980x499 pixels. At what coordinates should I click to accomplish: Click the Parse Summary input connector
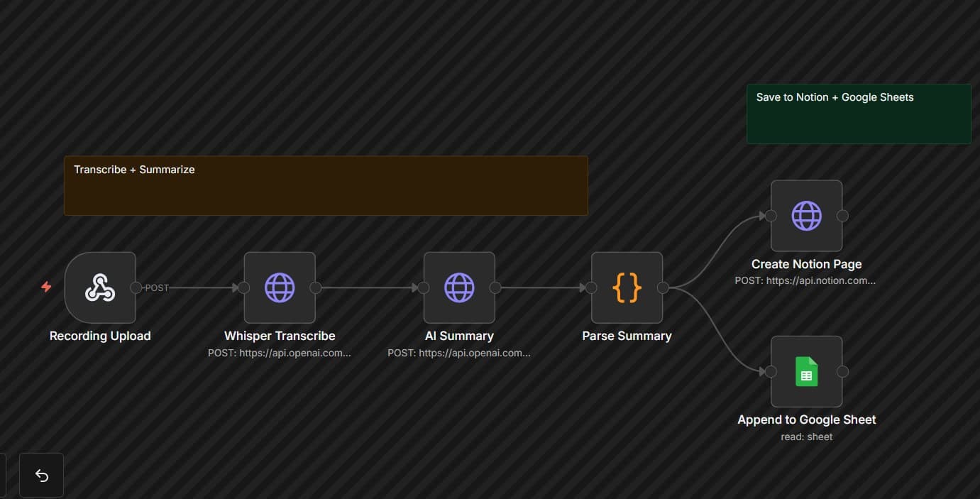(x=591, y=287)
